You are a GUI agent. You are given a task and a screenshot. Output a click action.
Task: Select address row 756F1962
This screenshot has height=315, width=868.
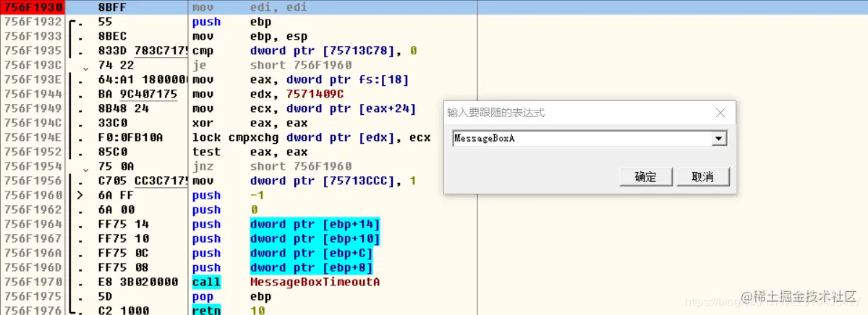tap(33, 210)
